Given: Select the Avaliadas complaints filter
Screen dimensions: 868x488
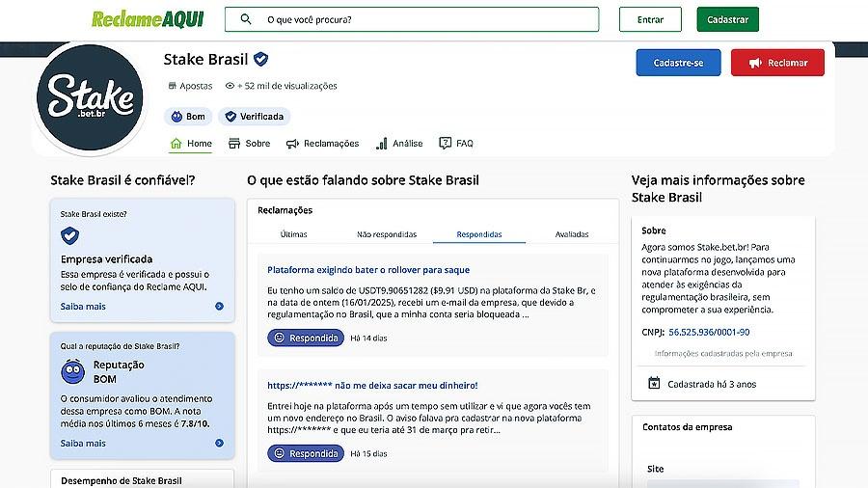Looking at the screenshot, I should click(572, 234).
